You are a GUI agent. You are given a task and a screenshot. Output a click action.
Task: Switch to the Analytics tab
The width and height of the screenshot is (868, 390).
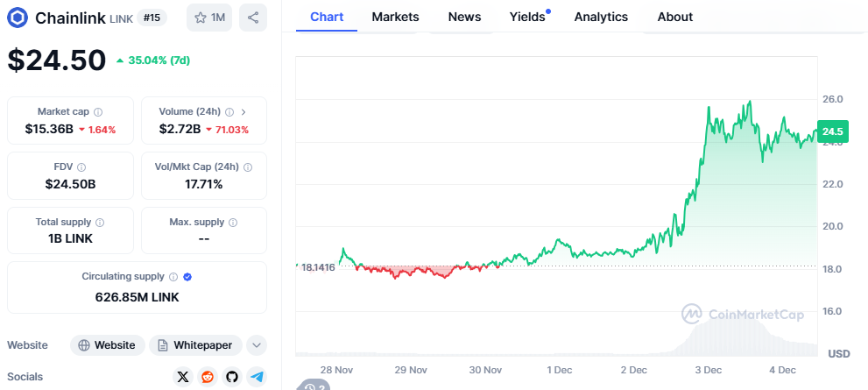(x=601, y=18)
